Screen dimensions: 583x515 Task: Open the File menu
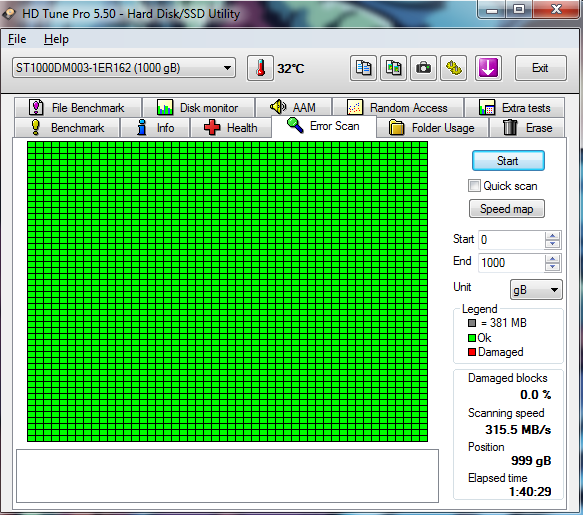tap(17, 39)
